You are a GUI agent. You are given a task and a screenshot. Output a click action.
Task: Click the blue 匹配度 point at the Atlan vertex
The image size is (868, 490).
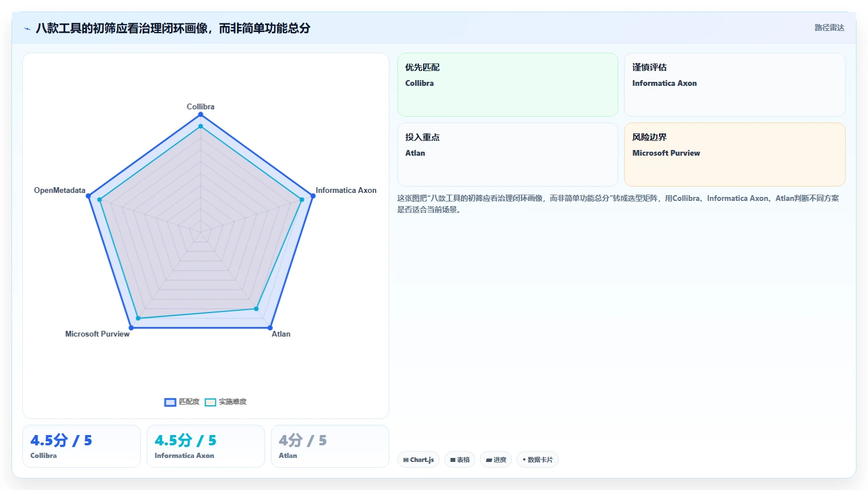pyautogui.click(x=270, y=327)
